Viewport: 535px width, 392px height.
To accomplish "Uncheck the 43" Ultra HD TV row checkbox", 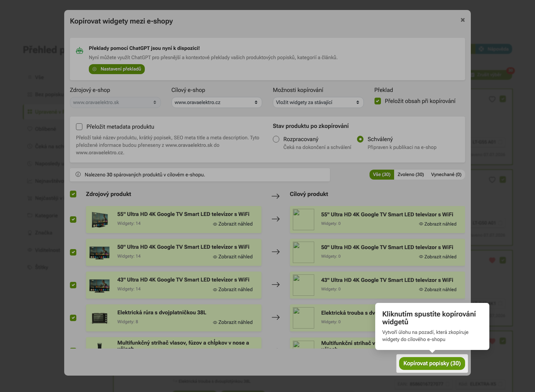I will (x=73, y=285).
